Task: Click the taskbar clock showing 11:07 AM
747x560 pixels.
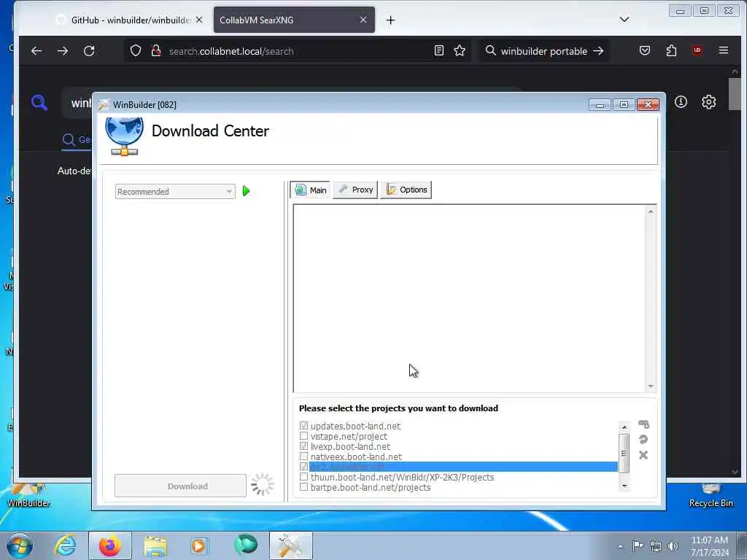Action: (709, 545)
